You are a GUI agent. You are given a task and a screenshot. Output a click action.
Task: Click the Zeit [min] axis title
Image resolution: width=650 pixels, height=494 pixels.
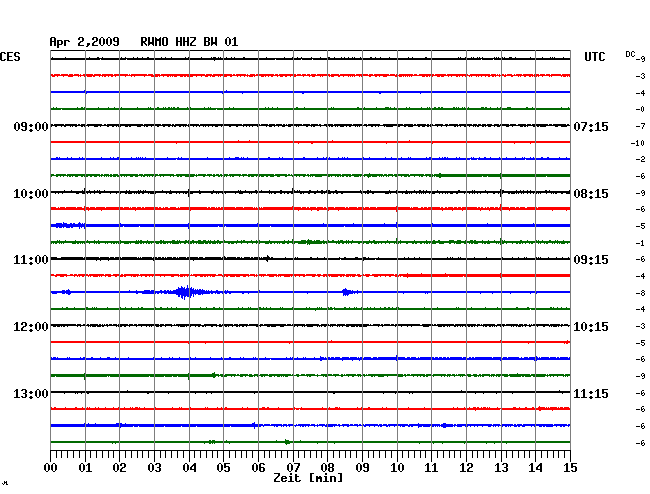(308, 478)
